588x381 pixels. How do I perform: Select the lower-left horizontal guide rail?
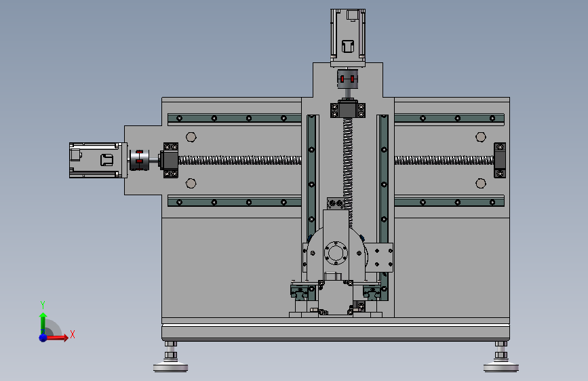pyautogui.click(x=235, y=203)
